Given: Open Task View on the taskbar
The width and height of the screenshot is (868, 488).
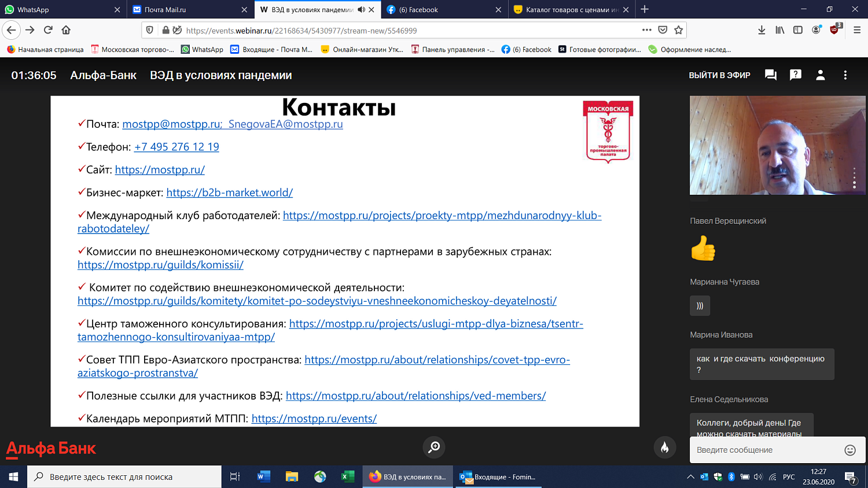Looking at the screenshot, I should (x=235, y=477).
